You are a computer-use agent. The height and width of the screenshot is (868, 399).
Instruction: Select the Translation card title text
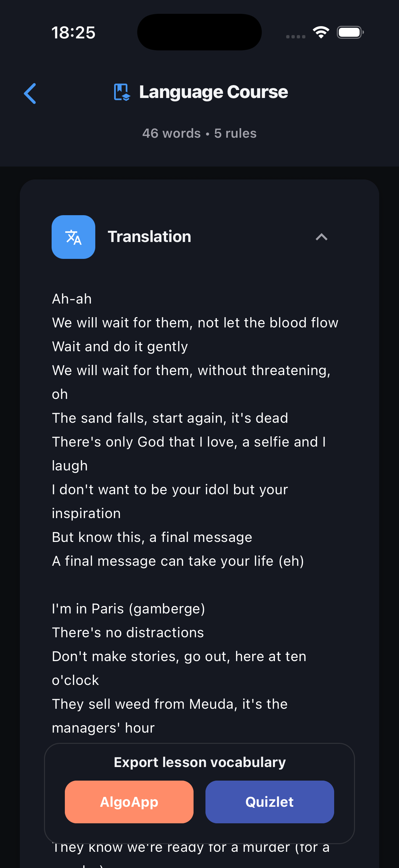[x=149, y=236]
